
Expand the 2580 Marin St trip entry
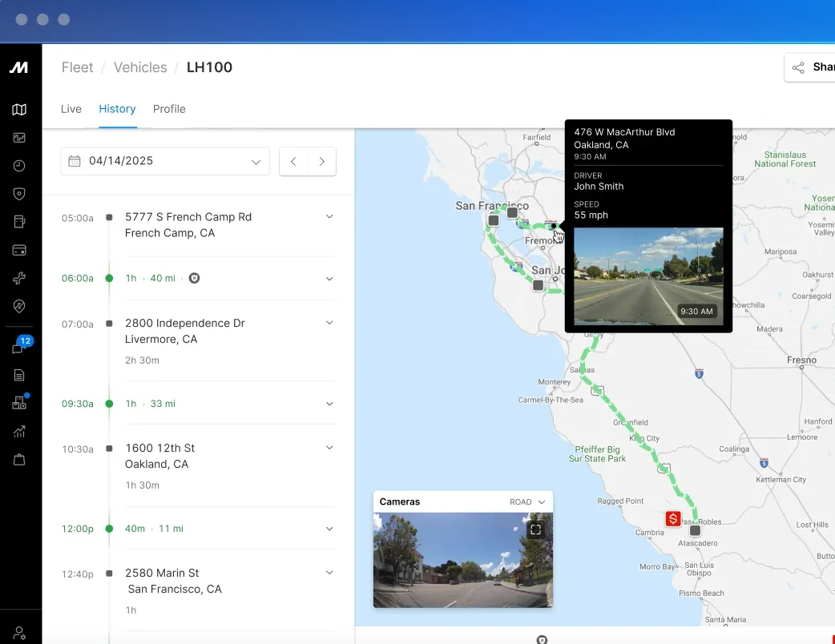pos(329,572)
